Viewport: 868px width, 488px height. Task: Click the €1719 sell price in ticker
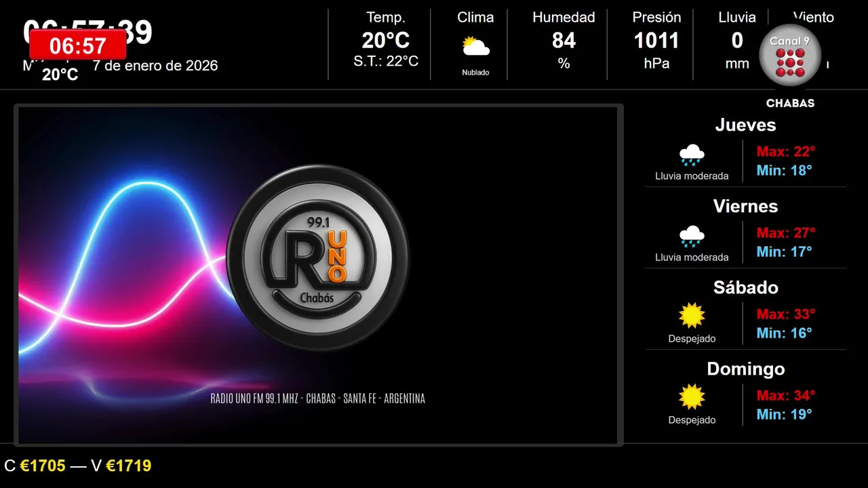tap(129, 466)
